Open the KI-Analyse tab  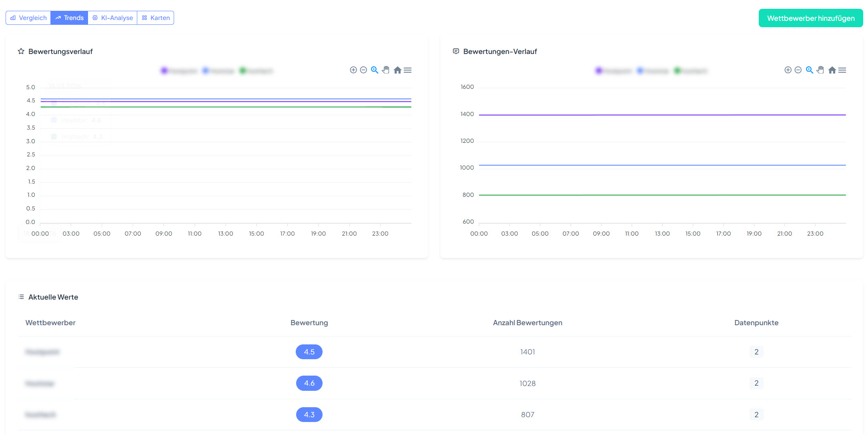(x=112, y=18)
